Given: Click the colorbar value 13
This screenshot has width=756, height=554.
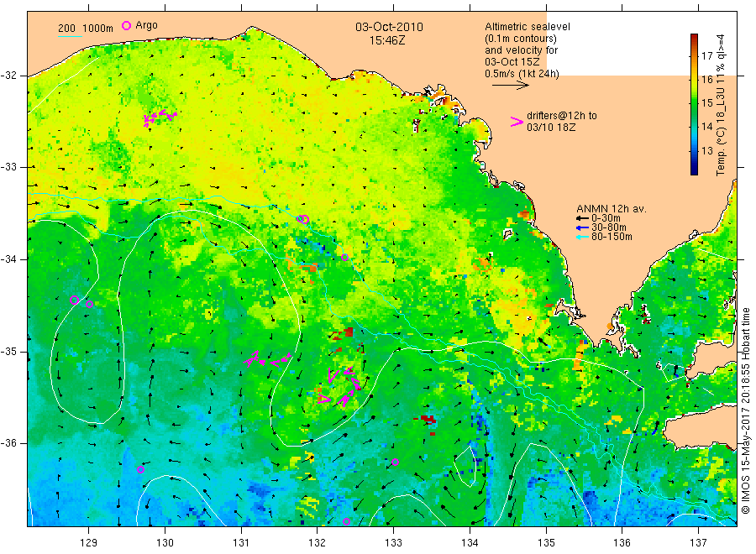Looking at the screenshot, I should (706, 151).
